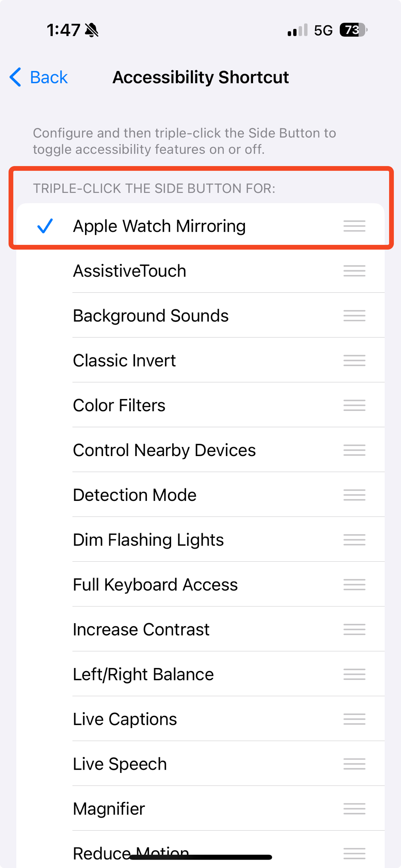Select the Left/Right Balance option
This screenshot has height=868, width=401.
143,675
